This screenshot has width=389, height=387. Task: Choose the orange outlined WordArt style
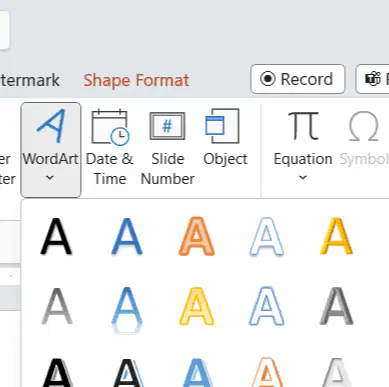(x=197, y=236)
